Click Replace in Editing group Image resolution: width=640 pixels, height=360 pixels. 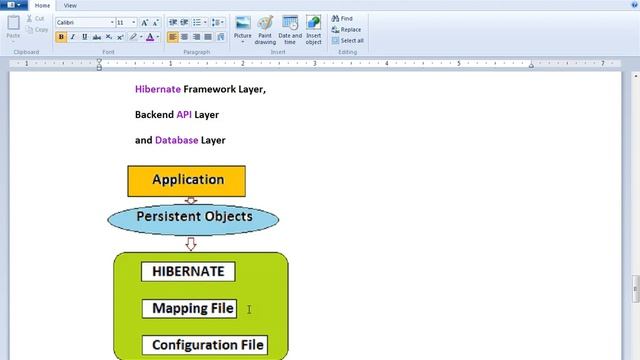(x=346, y=29)
